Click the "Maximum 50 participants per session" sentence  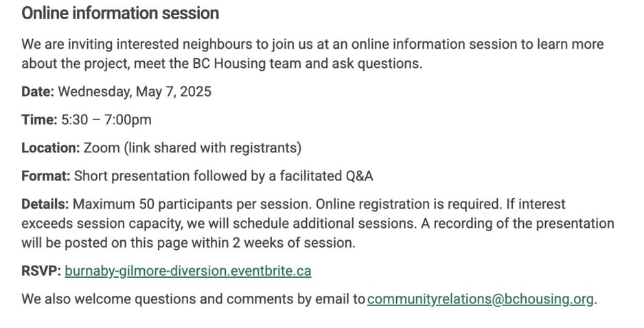click(192, 204)
